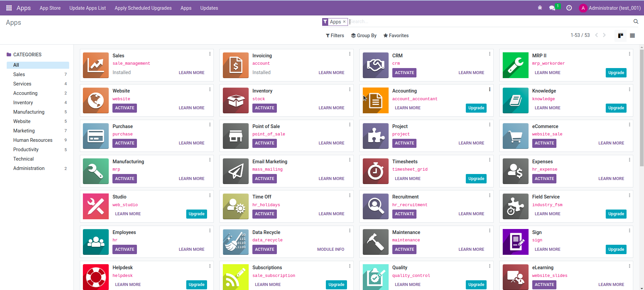Activate the Inventory app

coord(264,108)
